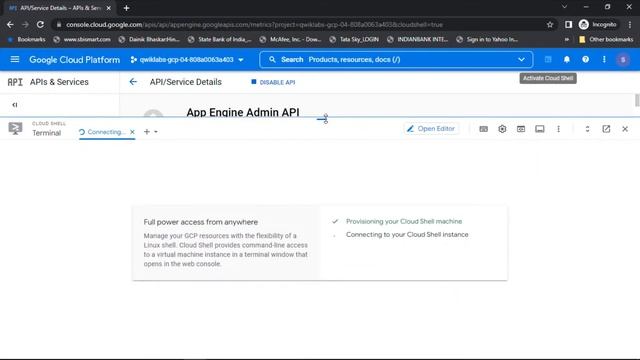Click the Cloud Shell session info icon

click(x=540, y=129)
